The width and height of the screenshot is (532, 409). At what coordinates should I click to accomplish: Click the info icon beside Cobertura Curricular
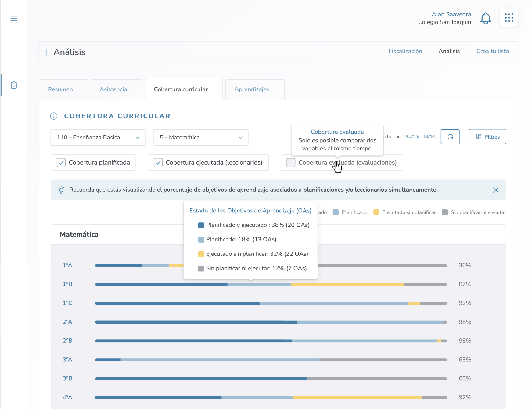[x=54, y=116]
